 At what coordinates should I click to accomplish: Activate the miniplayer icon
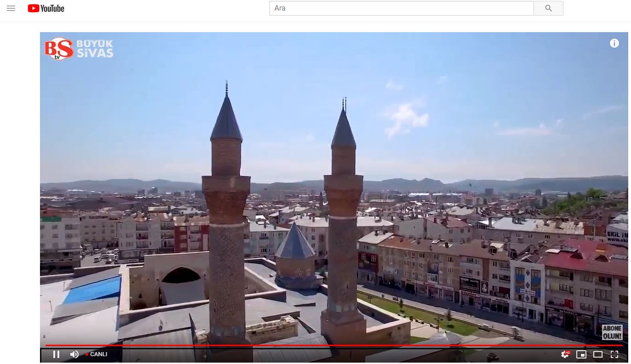[x=581, y=354]
